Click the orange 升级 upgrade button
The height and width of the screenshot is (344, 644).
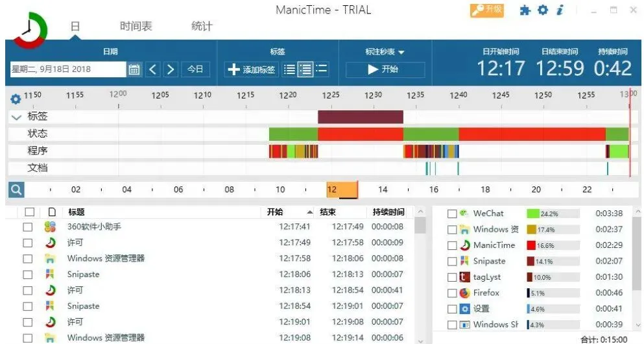coord(486,10)
